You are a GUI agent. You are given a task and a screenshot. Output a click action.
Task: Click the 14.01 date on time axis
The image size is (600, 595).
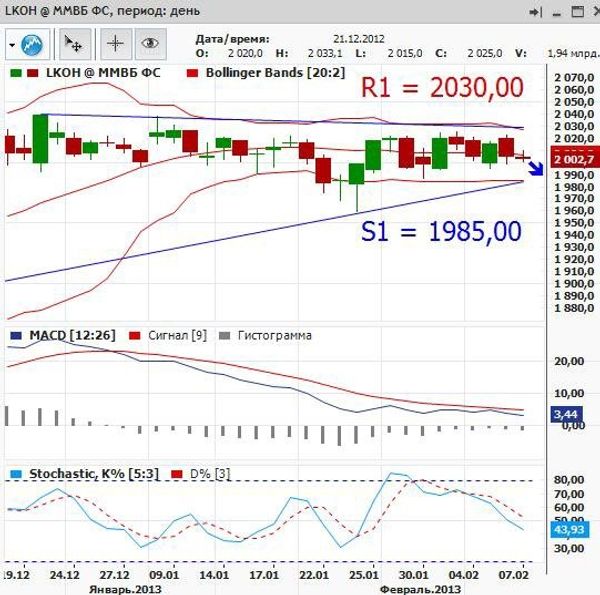214,575
